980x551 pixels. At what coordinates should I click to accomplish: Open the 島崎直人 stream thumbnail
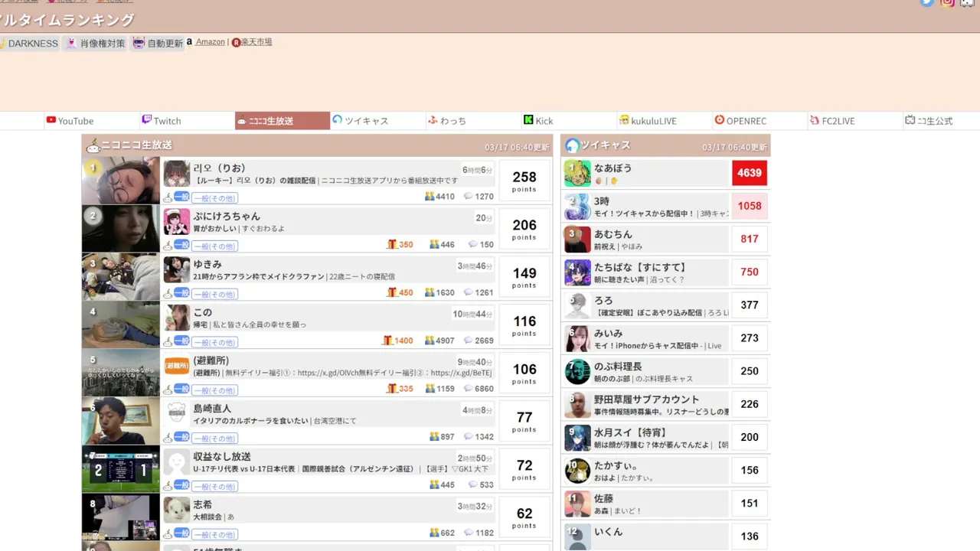[121, 422]
